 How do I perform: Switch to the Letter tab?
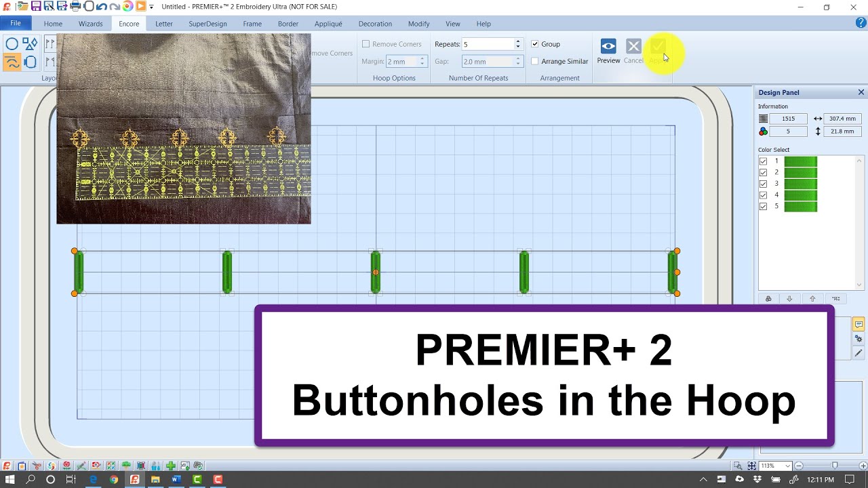click(164, 24)
